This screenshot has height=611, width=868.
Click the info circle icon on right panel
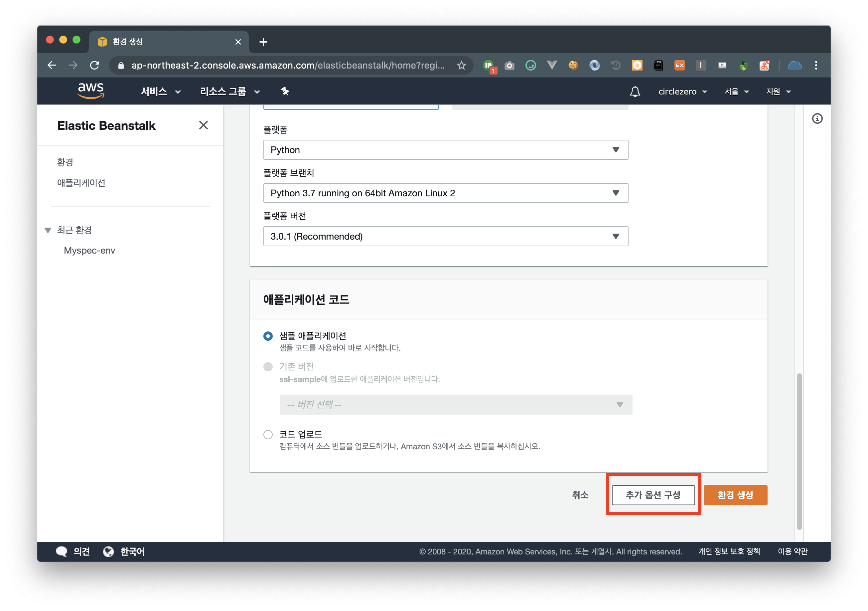(x=817, y=119)
